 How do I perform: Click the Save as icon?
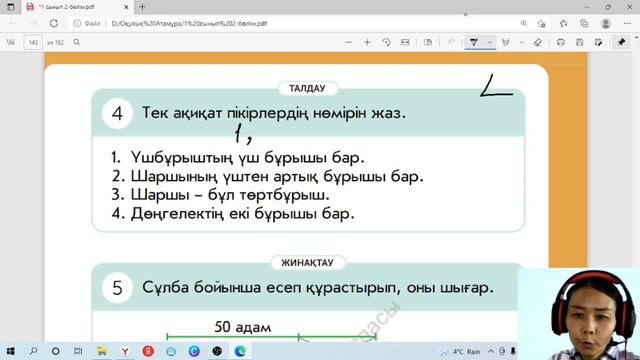(598, 42)
